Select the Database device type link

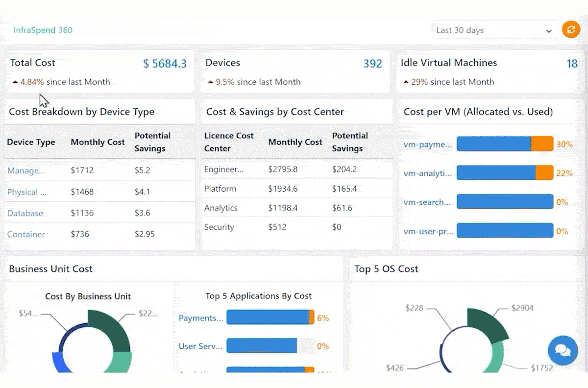pos(25,213)
